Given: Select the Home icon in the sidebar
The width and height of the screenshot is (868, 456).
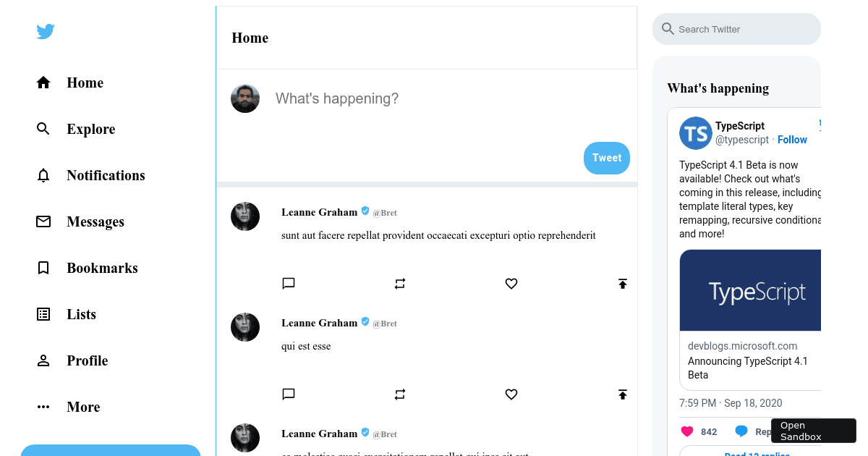Looking at the screenshot, I should pos(43,83).
